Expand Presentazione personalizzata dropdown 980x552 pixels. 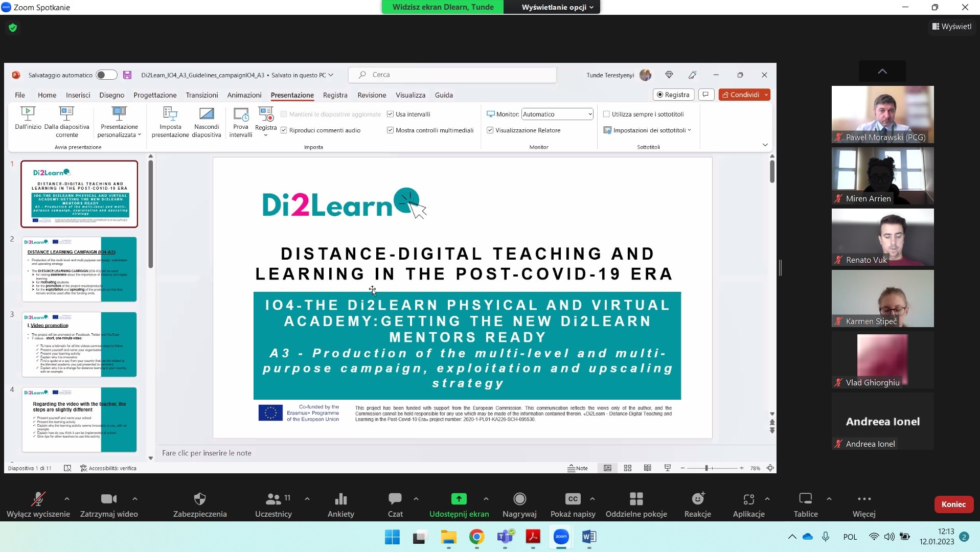pyautogui.click(x=119, y=123)
